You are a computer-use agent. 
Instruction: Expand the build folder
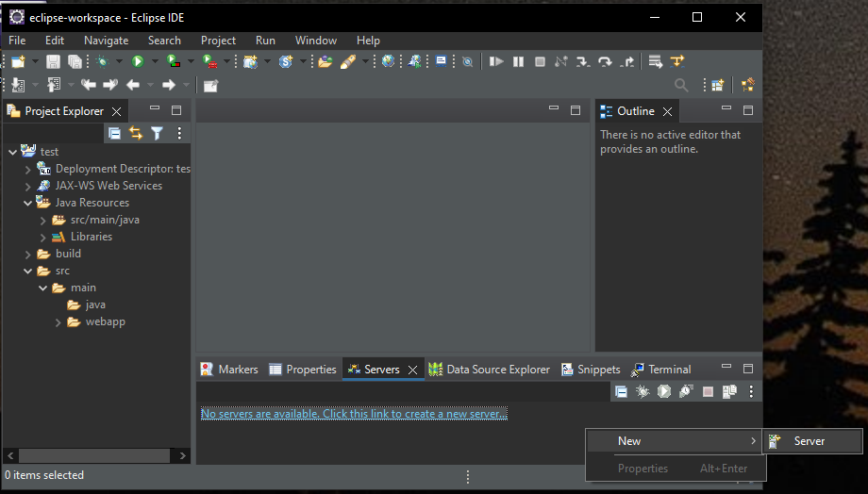click(27, 255)
